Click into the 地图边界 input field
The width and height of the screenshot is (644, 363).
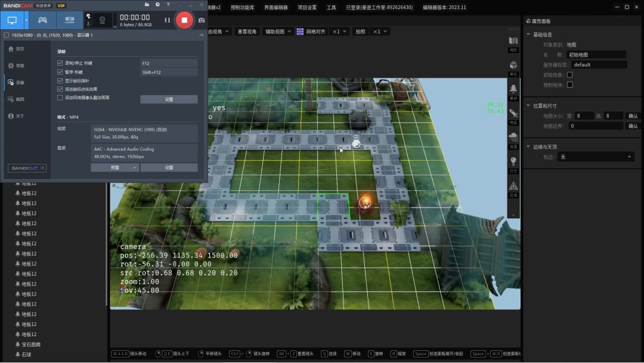pos(596,126)
